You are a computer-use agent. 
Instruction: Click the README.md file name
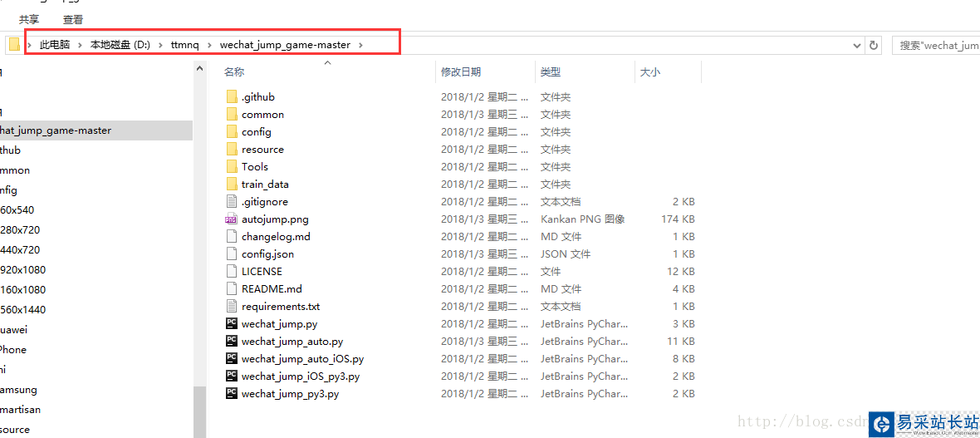pos(272,289)
